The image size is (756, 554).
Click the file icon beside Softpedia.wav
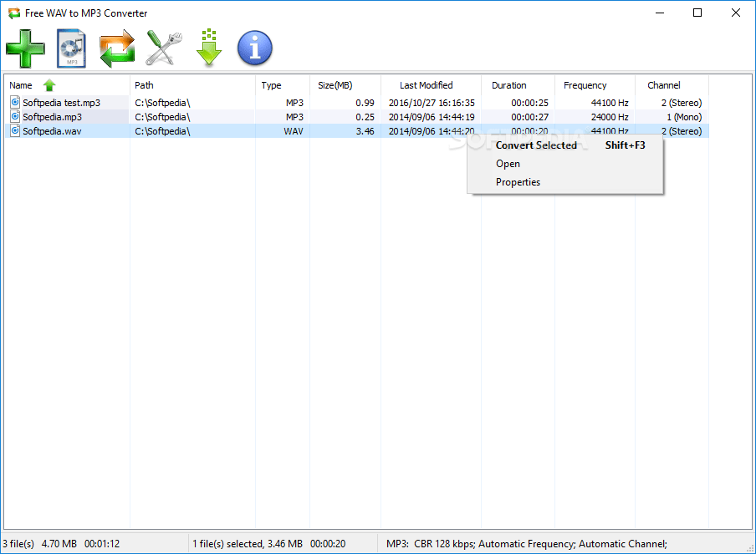click(x=14, y=131)
